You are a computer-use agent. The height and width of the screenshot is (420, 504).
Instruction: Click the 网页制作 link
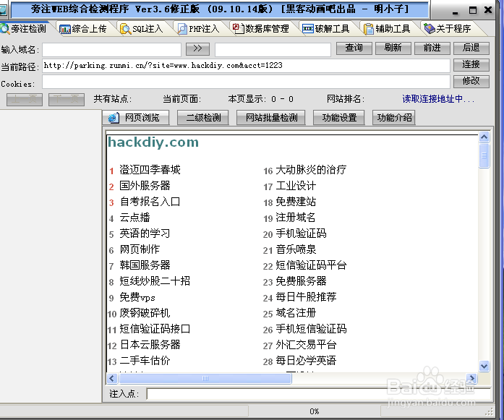140,249
